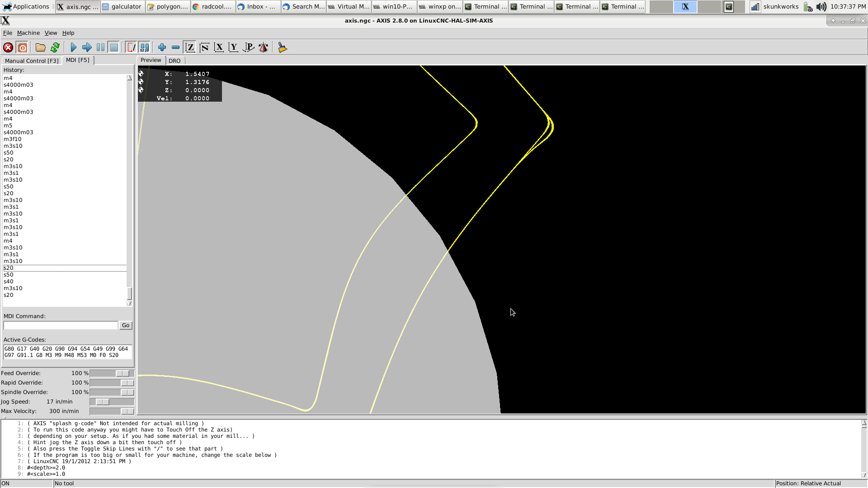Reload the current file
The height and width of the screenshot is (488, 868).
(55, 47)
